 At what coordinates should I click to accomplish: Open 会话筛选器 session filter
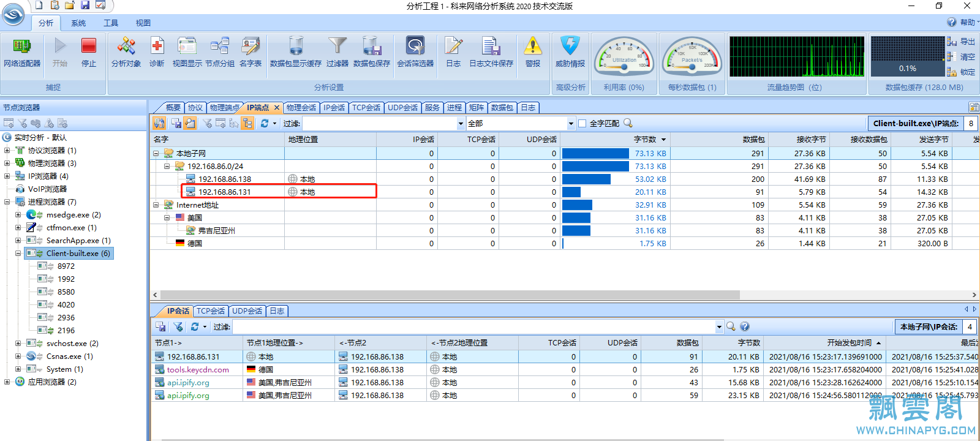tap(415, 53)
